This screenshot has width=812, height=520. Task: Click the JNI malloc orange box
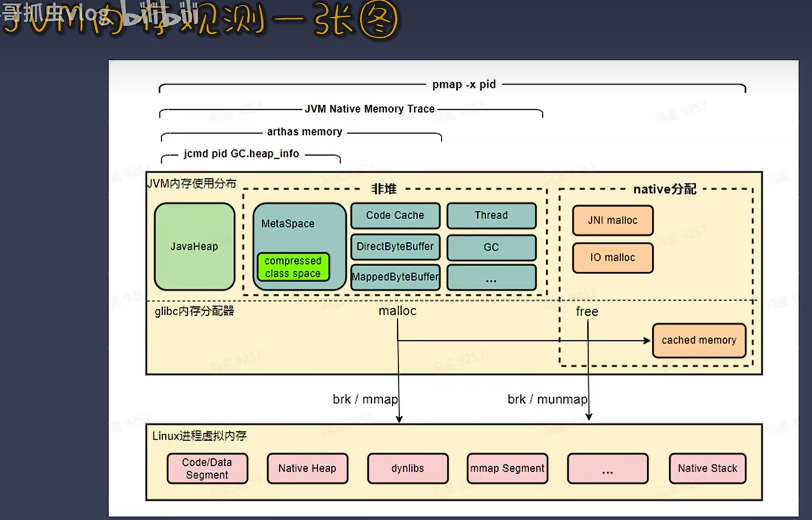tap(613, 220)
